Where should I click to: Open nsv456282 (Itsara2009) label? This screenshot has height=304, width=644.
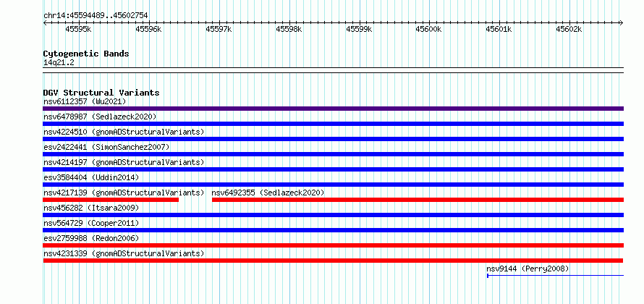point(91,208)
